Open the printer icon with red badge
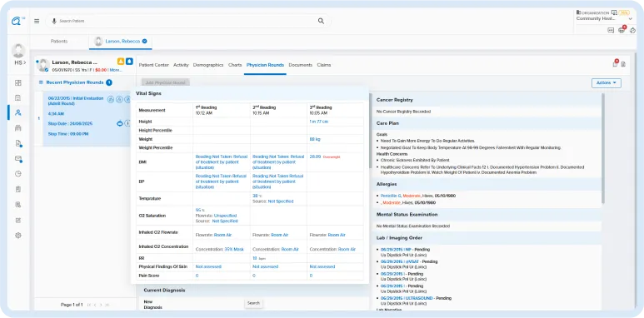 point(622,30)
